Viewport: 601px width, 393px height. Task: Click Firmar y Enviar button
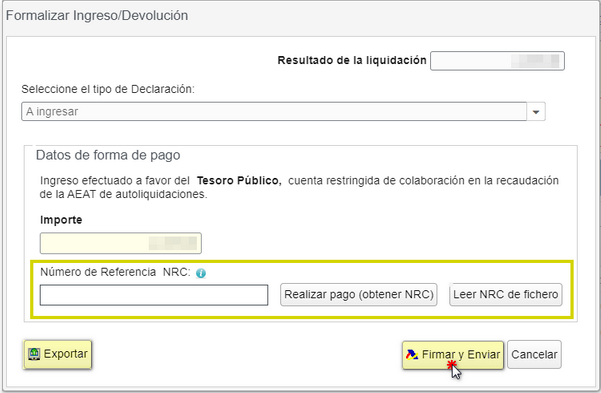click(453, 355)
